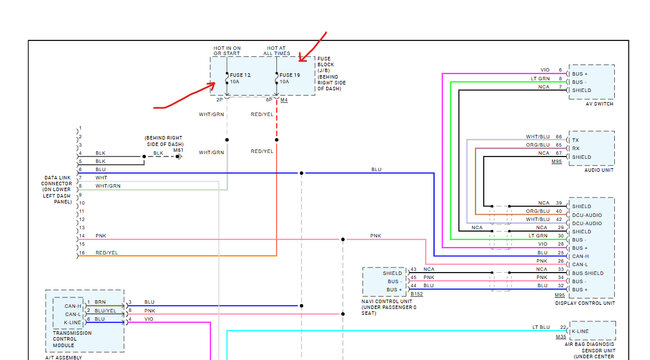
Task: Click the "DATA LINK CONNECTOR" label
Action: [57, 190]
